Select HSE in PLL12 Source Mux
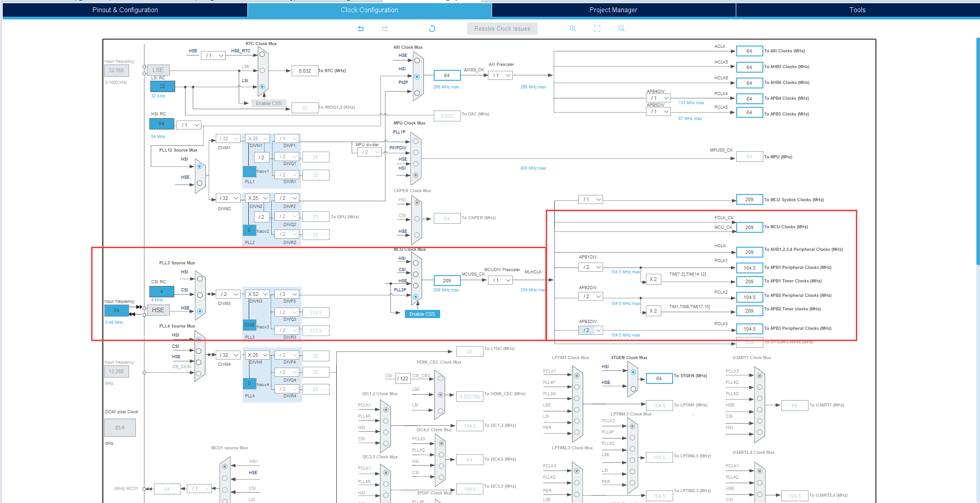Viewport: 980px width, 503px height. tap(199, 183)
